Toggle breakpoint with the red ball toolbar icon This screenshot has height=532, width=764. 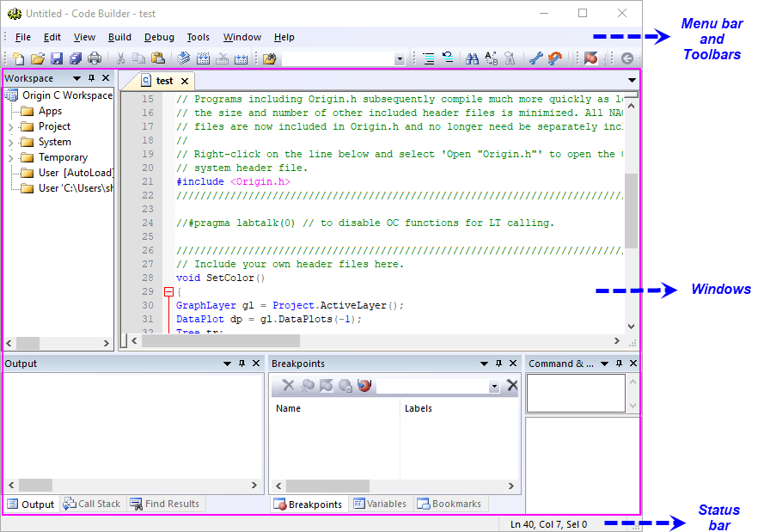(x=590, y=58)
